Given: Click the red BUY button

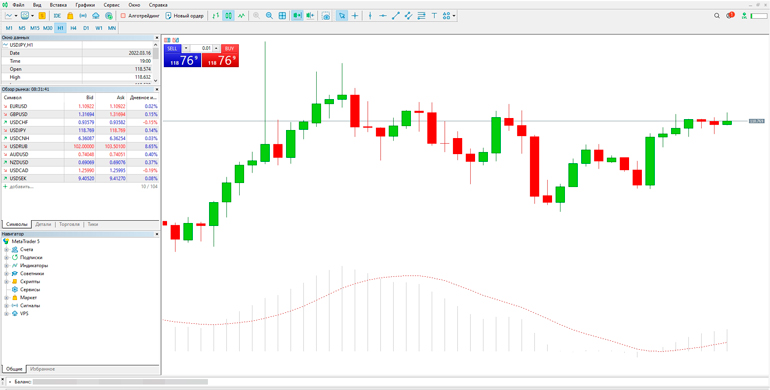Looking at the screenshot, I should coord(220,56).
